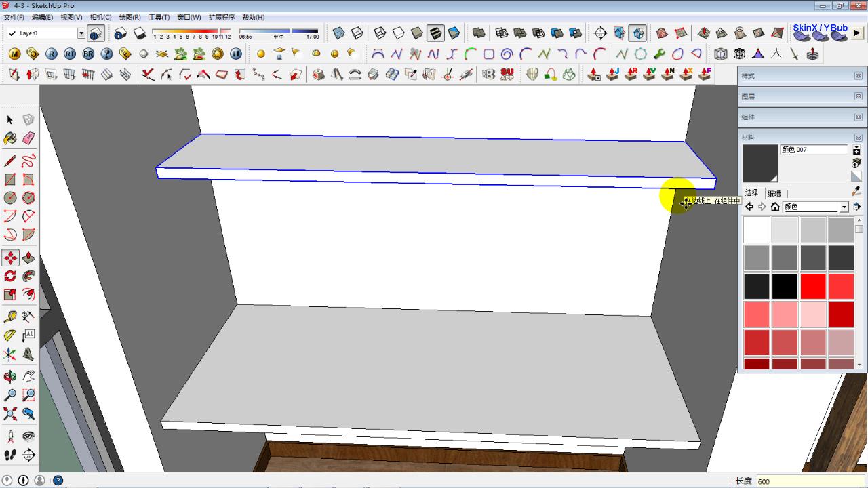Enable Shaded With Textures style
The image size is (868, 488).
coord(435,33)
